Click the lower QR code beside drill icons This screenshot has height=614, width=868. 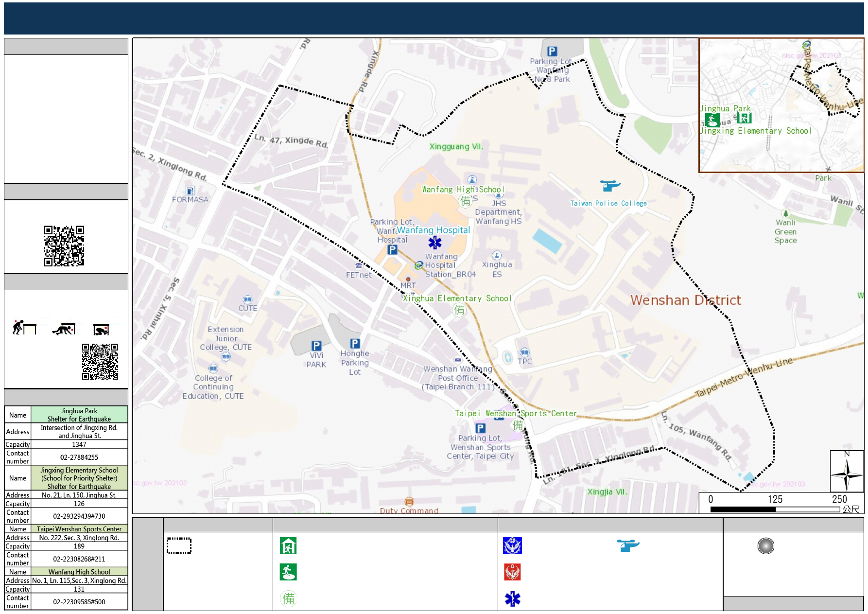coord(100,361)
